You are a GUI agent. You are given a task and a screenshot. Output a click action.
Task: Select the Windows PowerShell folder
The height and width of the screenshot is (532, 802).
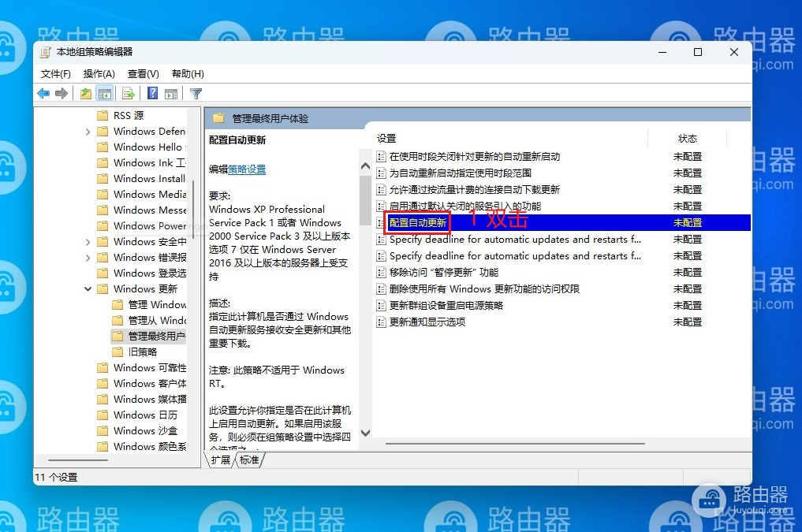tap(141, 226)
